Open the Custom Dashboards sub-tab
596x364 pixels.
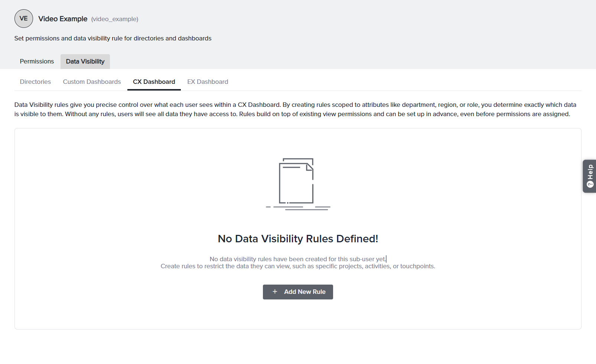92,82
